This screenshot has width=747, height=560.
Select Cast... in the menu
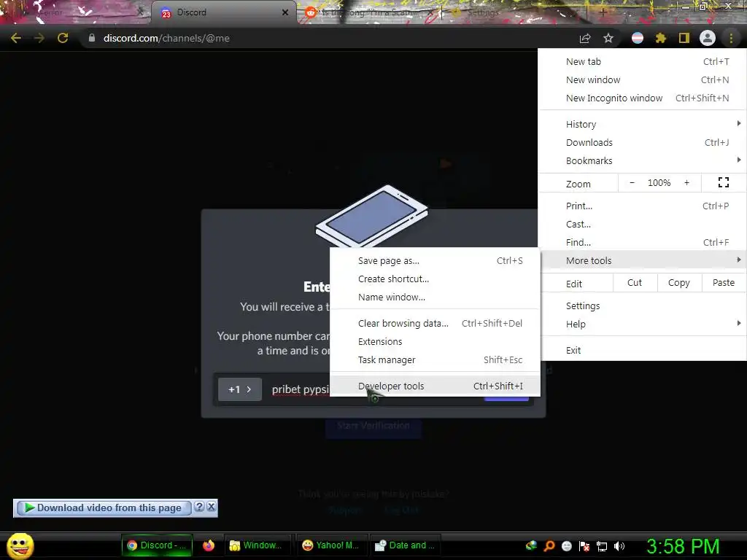[643, 225]
